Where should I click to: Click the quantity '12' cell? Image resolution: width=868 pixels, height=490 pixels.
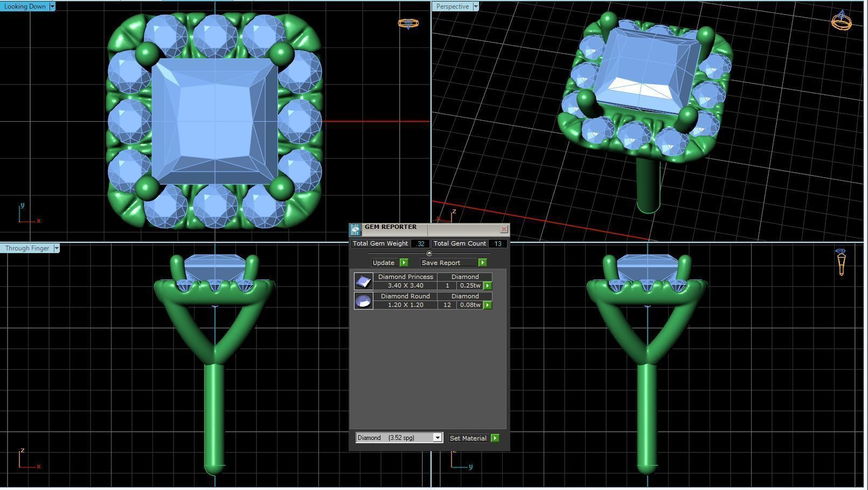tap(447, 305)
